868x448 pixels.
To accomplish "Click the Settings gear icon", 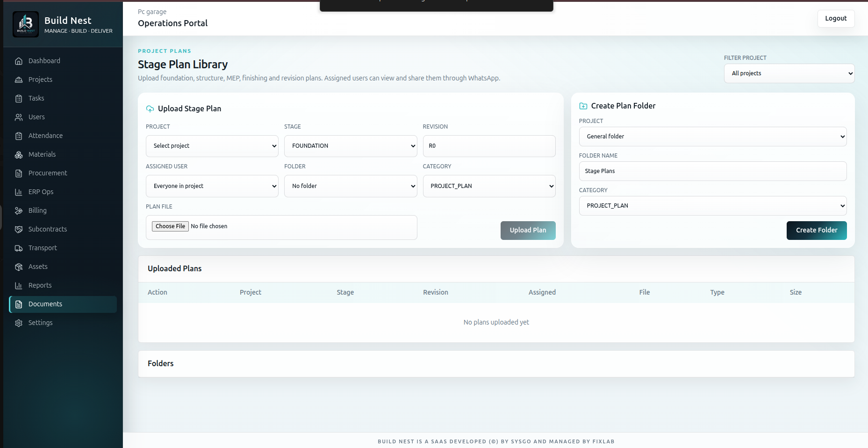I will (19, 323).
